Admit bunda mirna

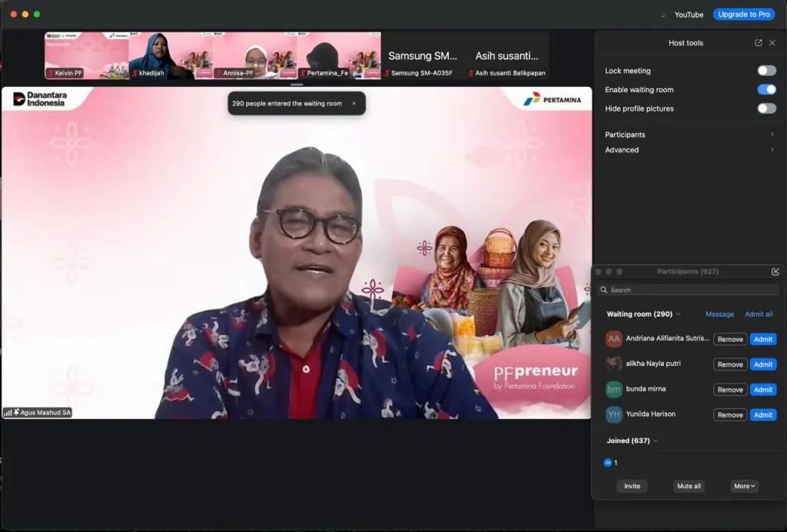click(x=763, y=390)
